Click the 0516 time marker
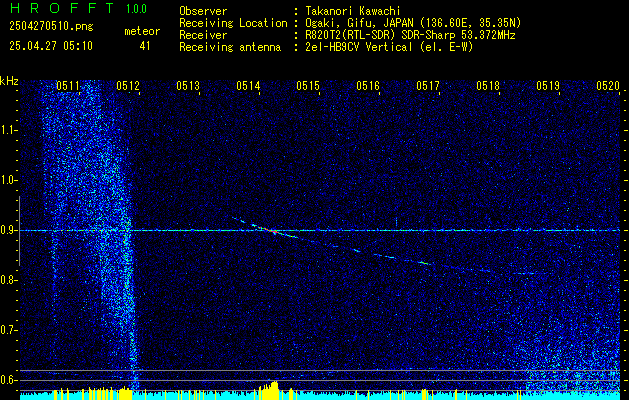This screenshot has width=629, height=400. [x=368, y=86]
